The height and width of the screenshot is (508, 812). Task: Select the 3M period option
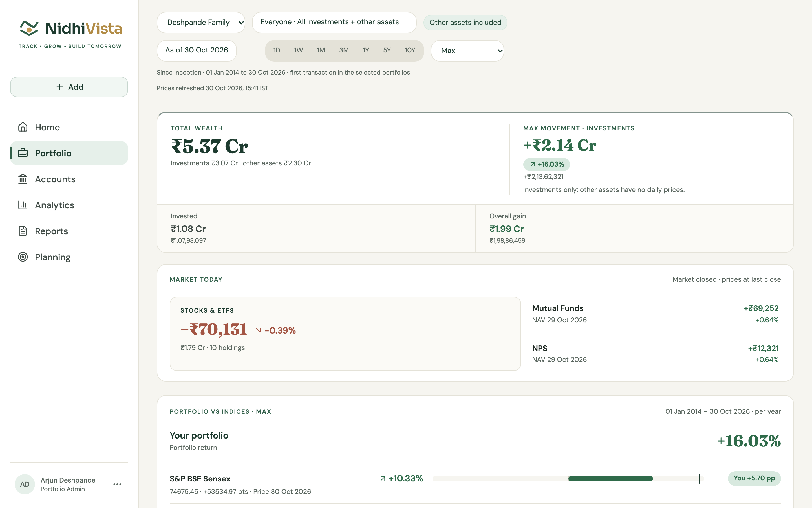click(344, 51)
